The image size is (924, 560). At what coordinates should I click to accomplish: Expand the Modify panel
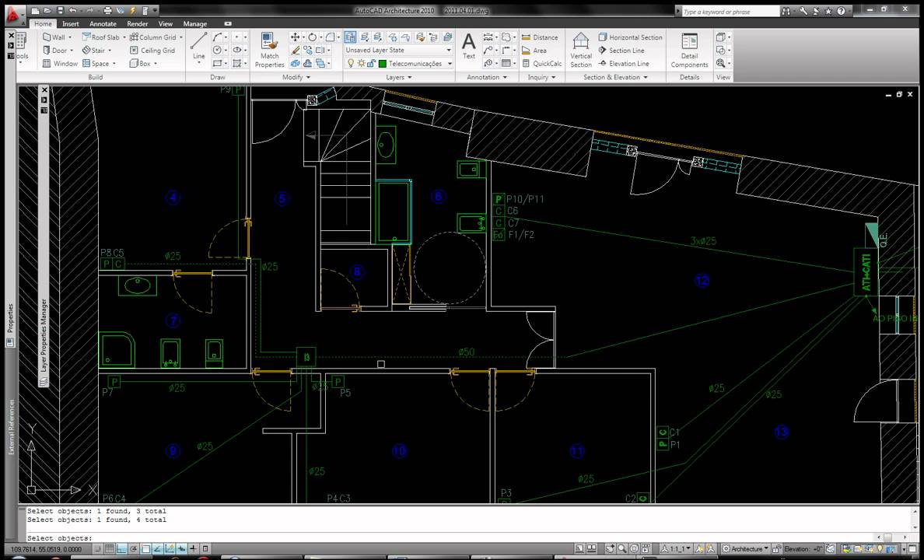[x=296, y=77]
